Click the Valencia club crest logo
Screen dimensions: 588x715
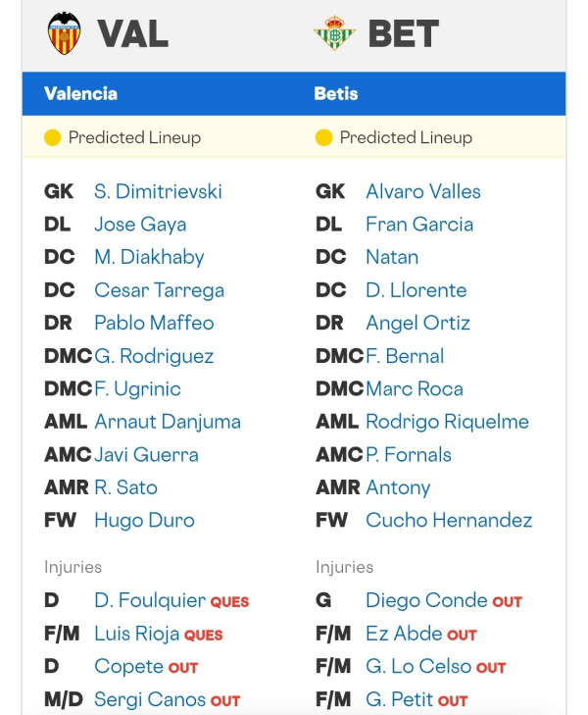tap(65, 33)
